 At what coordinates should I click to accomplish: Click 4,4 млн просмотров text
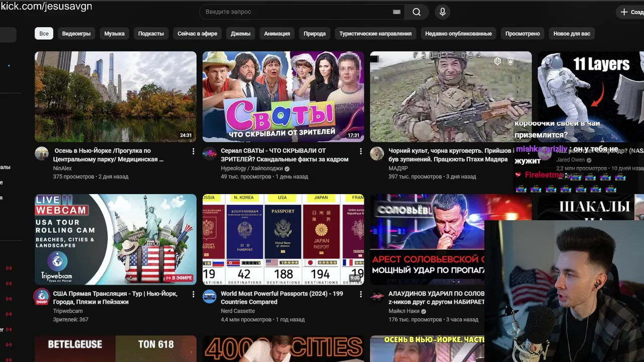pyautogui.click(x=246, y=320)
